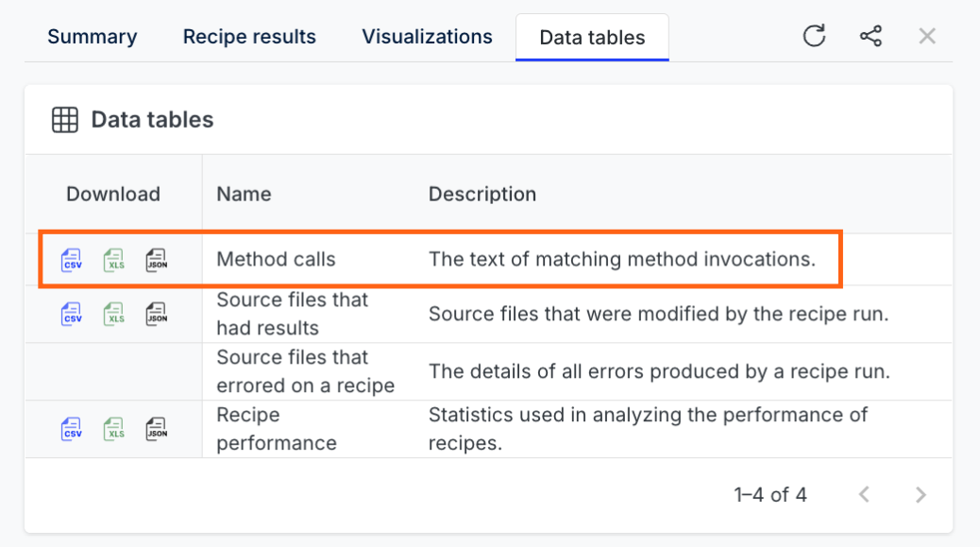
Task: Download Recipe performance as JSON
Action: [x=156, y=430]
